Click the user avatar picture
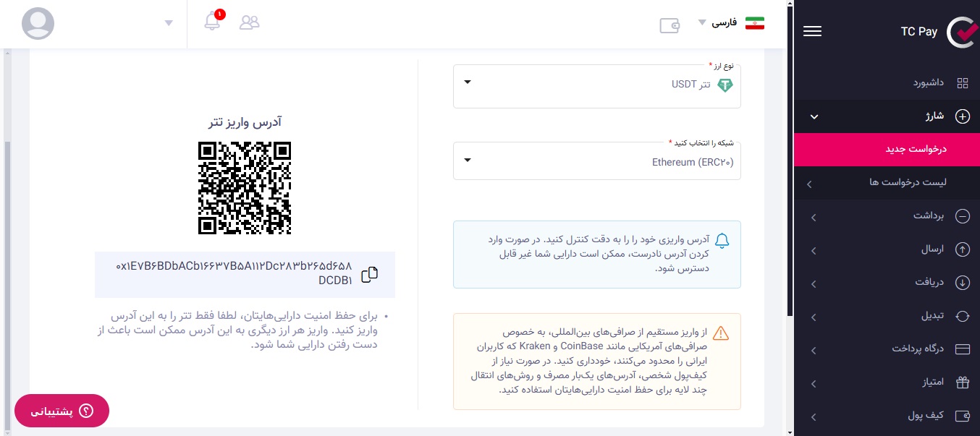The width and height of the screenshot is (980, 436). point(38,23)
